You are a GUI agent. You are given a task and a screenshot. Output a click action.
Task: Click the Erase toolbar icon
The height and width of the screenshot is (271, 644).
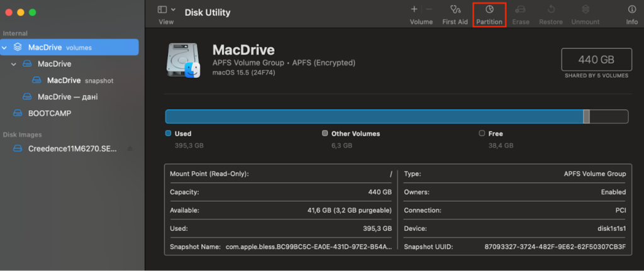tap(521, 9)
